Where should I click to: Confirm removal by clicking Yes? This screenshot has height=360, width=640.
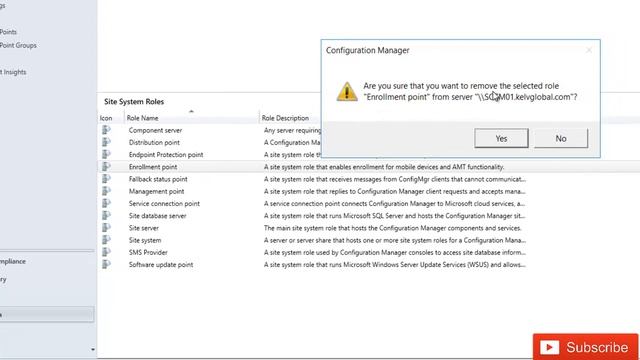coord(501,138)
